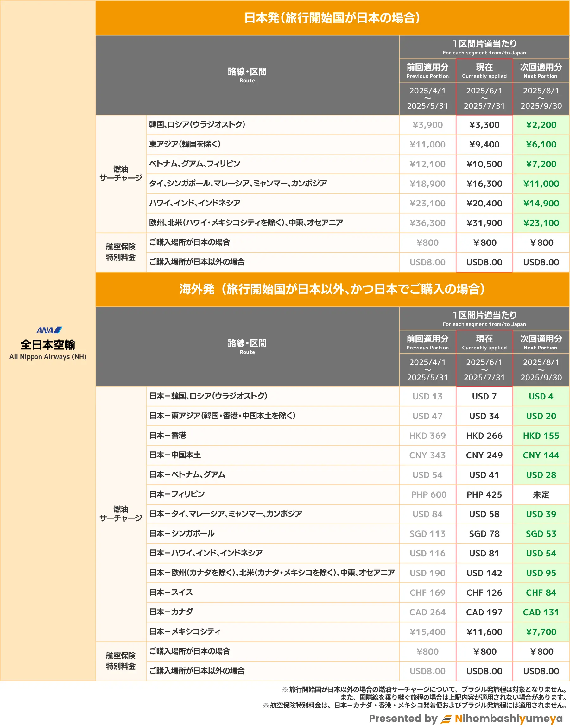Click the ¥31,900 current Europe/North America cell
This screenshot has height=728, width=570.
484,223
